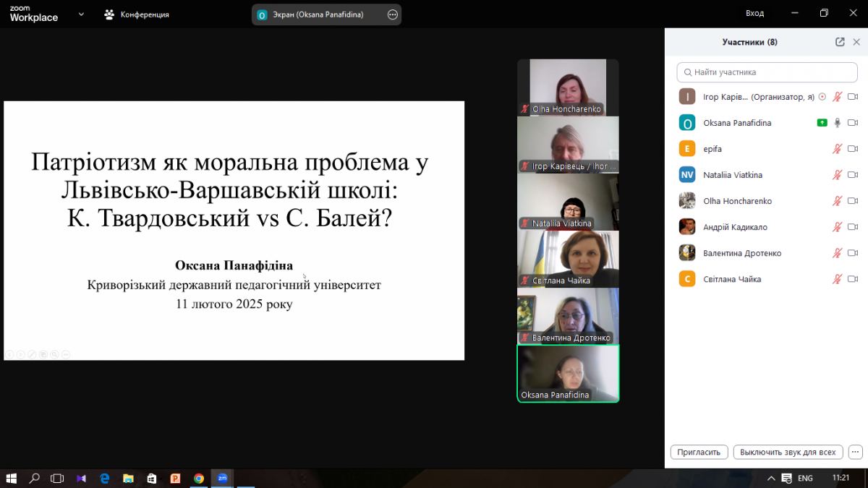
Task: Click Світлана Чайка's muted microphone in list
Action: click(x=838, y=279)
